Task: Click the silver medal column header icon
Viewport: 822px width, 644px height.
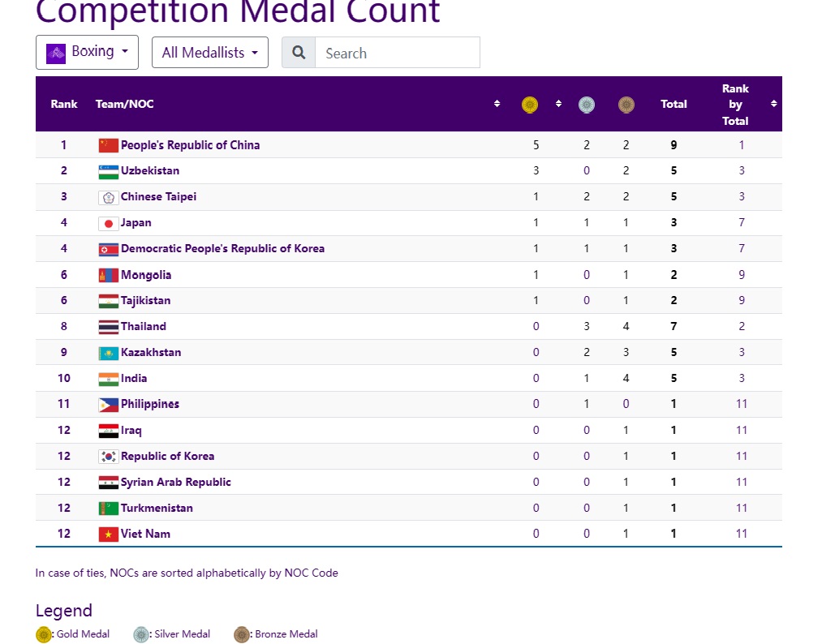Action: (x=586, y=105)
